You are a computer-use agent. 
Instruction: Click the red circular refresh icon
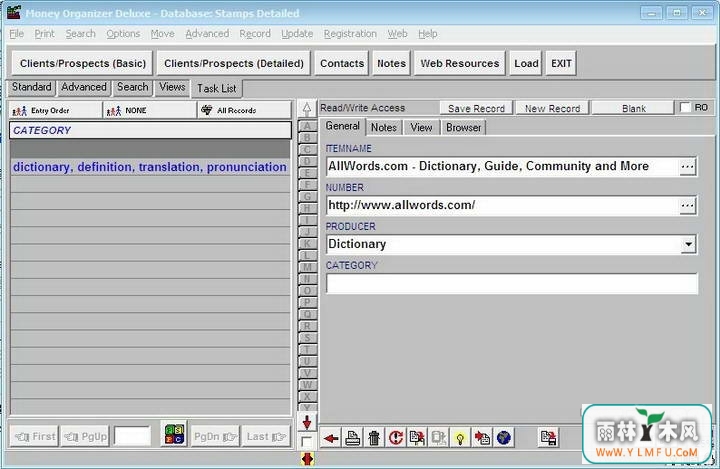point(395,437)
